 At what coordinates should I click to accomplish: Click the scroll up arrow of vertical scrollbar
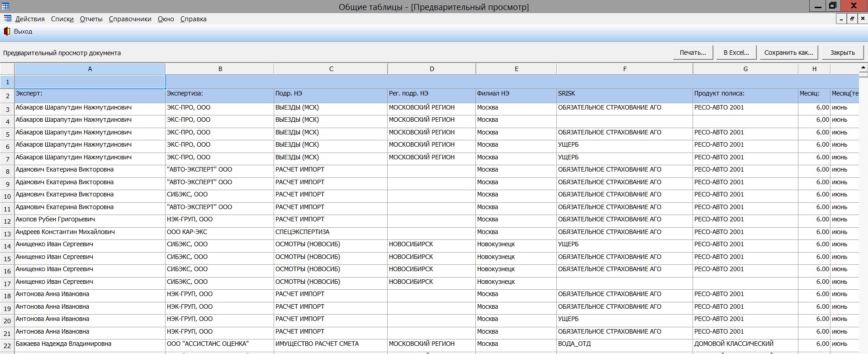tap(863, 68)
